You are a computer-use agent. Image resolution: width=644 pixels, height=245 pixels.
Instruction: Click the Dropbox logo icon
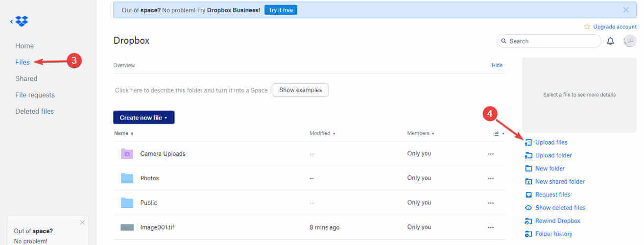22,21
